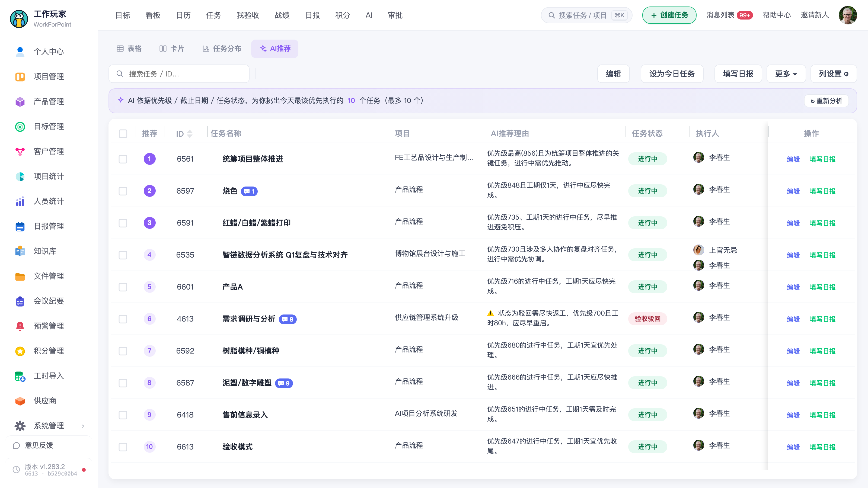Open 看板 in the top menu
Image resolution: width=868 pixels, height=488 pixels.
(153, 15)
